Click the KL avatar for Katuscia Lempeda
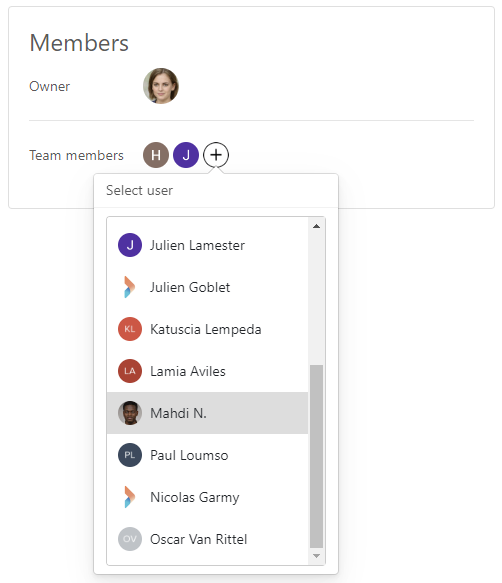 pyautogui.click(x=130, y=329)
